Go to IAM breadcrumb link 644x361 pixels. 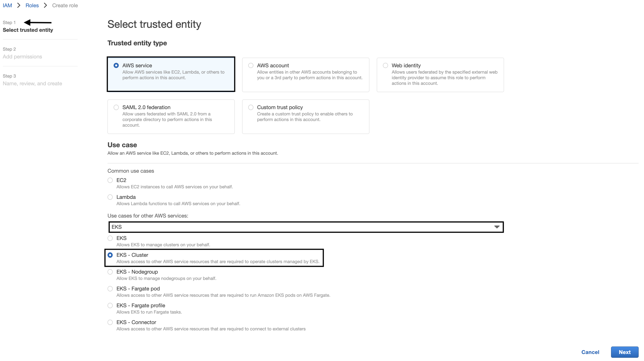coord(7,6)
